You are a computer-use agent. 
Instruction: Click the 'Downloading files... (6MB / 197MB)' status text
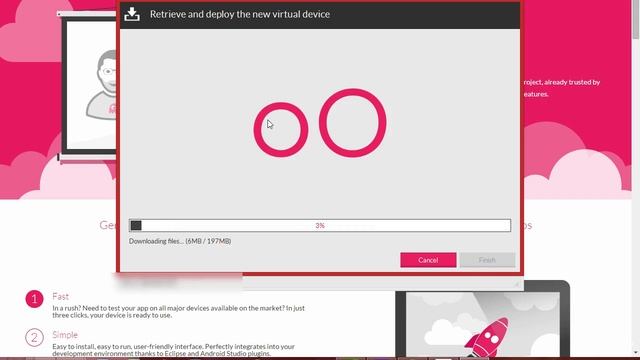[180, 241]
